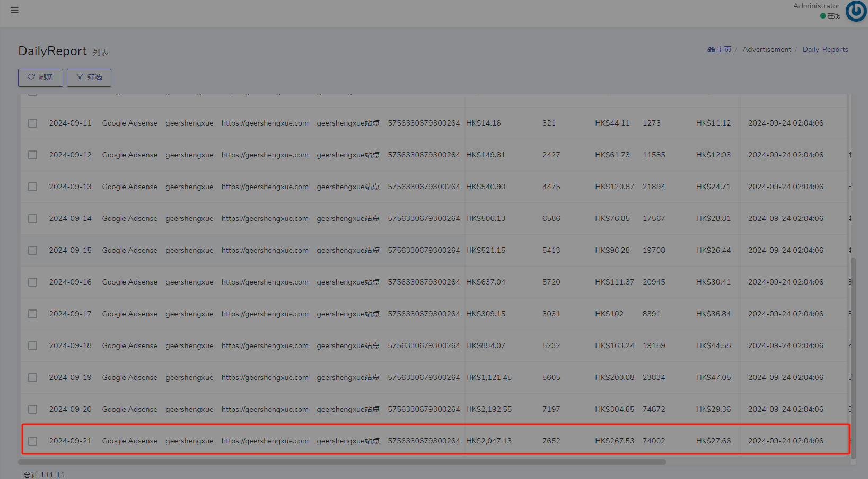Click earnings HK$540.90
Screen dimensions: 868x479
pos(486,187)
